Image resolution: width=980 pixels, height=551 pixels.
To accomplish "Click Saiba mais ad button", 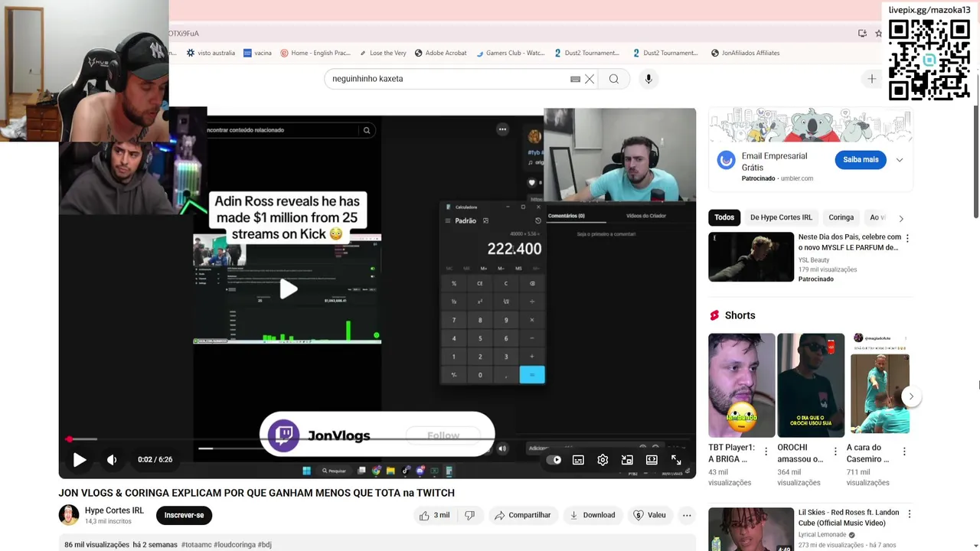I will pyautogui.click(x=861, y=159).
